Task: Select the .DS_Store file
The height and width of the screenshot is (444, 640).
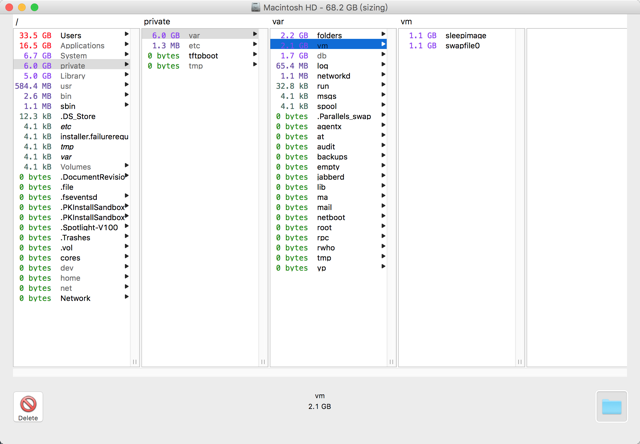Action: (x=72, y=116)
